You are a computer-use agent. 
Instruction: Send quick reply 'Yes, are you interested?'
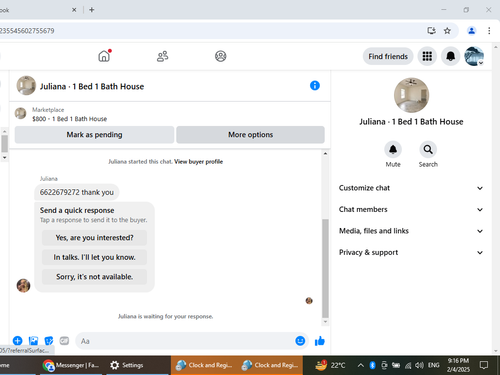[x=94, y=238]
